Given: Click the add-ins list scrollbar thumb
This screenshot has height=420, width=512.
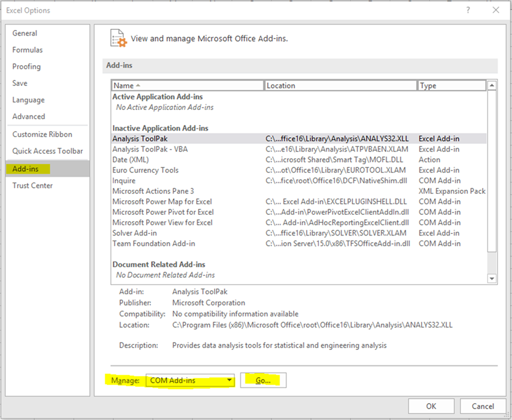Looking at the screenshot, I should (492, 171).
